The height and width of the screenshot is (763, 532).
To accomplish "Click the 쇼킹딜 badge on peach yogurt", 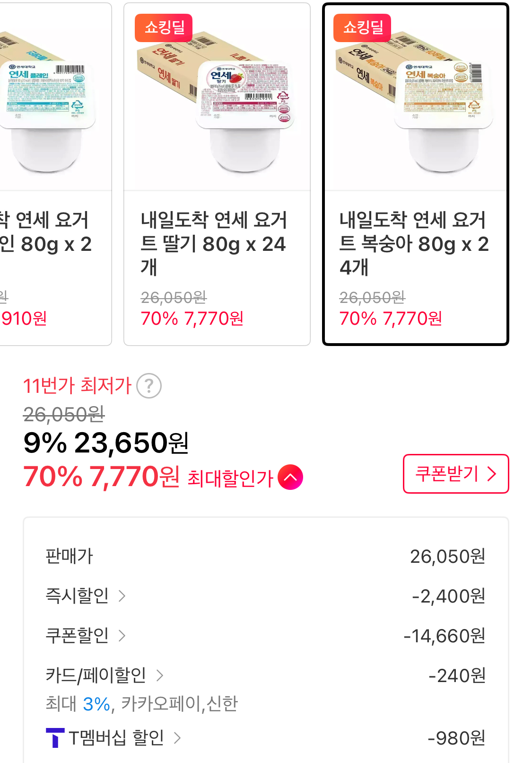I will (362, 27).
